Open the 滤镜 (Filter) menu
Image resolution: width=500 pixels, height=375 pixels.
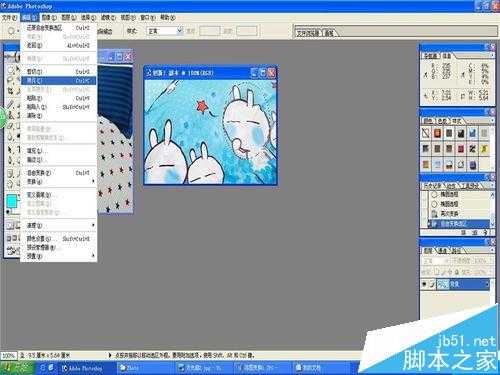(x=108, y=18)
